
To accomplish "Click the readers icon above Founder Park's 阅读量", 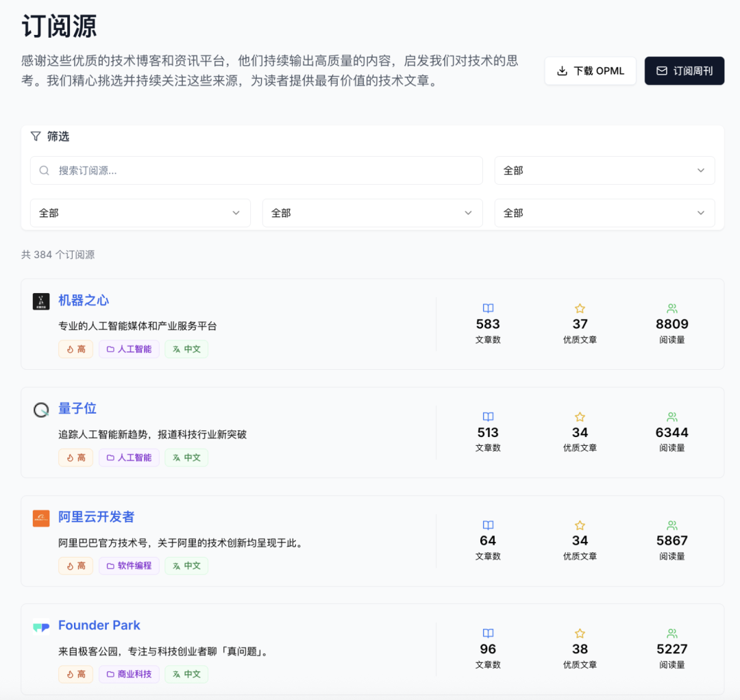I will click(671, 633).
